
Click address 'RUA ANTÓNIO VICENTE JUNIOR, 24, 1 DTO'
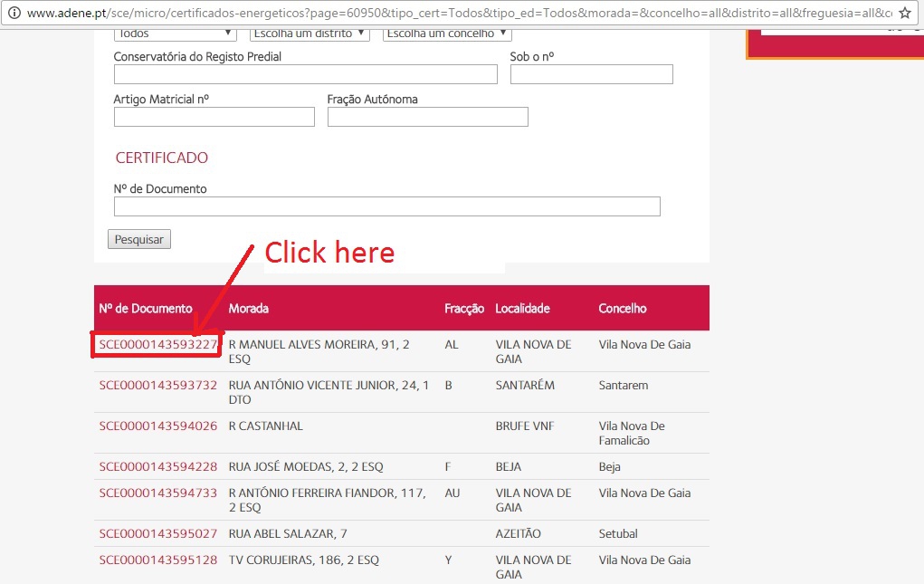(329, 392)
